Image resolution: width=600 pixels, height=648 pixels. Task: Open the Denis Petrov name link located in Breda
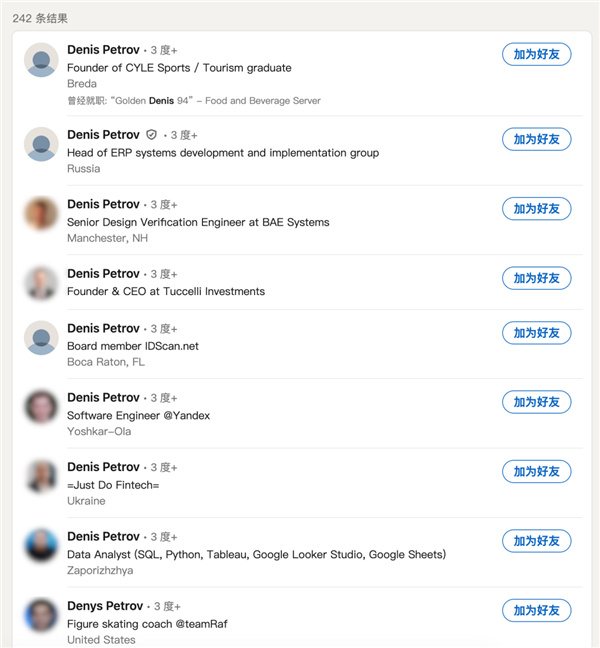pos(103,49)
